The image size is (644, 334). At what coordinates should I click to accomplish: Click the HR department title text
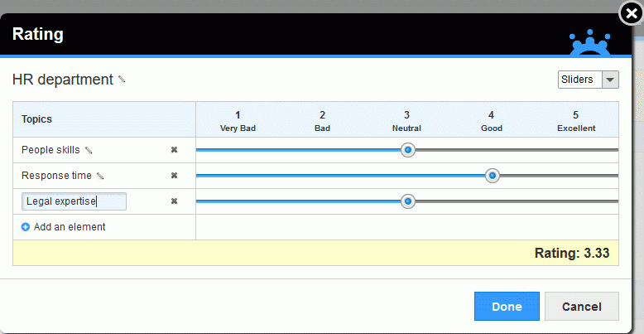pos(62,80)
